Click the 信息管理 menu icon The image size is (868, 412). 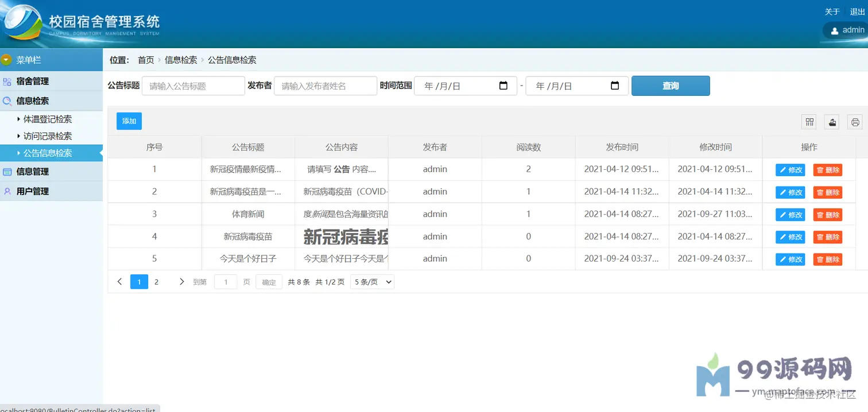[x=7, y=172]
